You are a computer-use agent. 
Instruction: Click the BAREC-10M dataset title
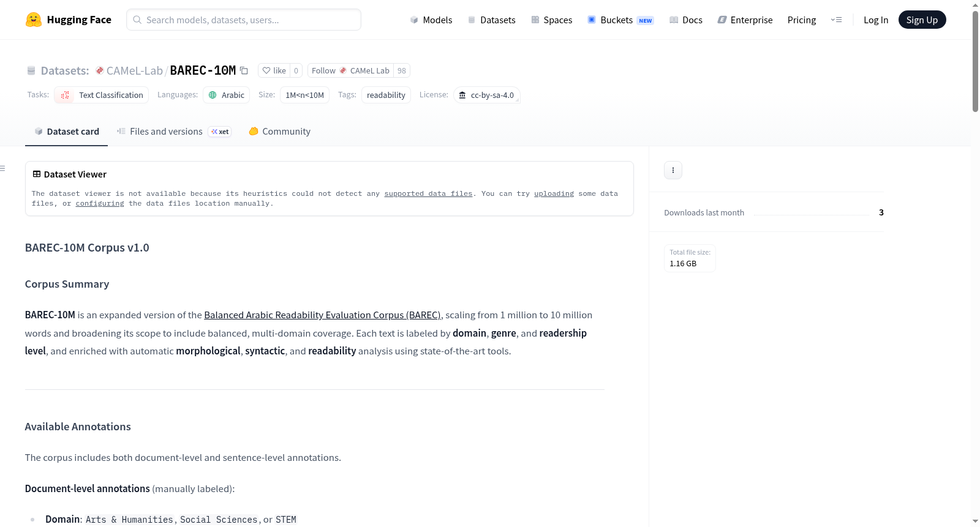click(203, 70)
